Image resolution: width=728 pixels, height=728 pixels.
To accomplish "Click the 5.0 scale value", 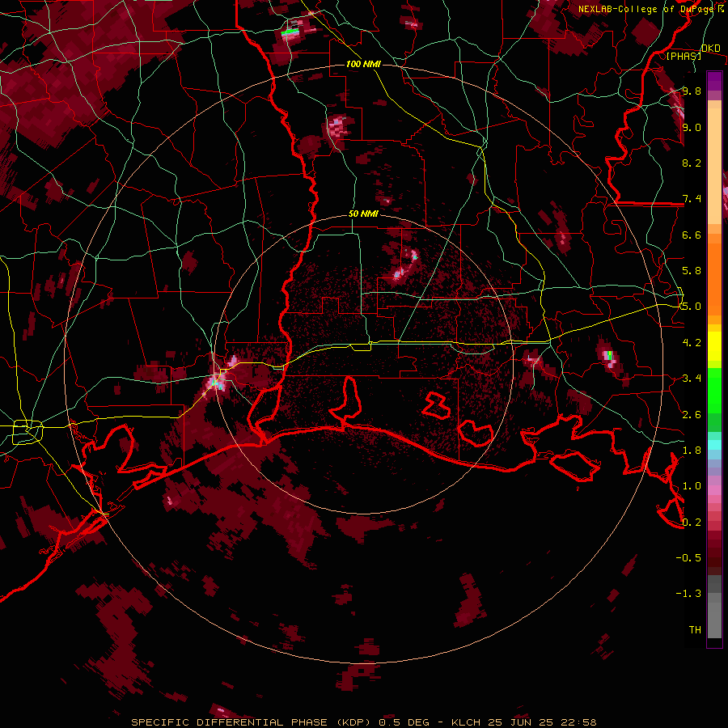I will [x=692, y=307].
